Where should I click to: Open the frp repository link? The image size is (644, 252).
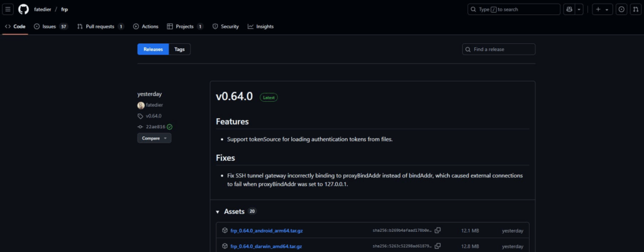pos(65,9)
